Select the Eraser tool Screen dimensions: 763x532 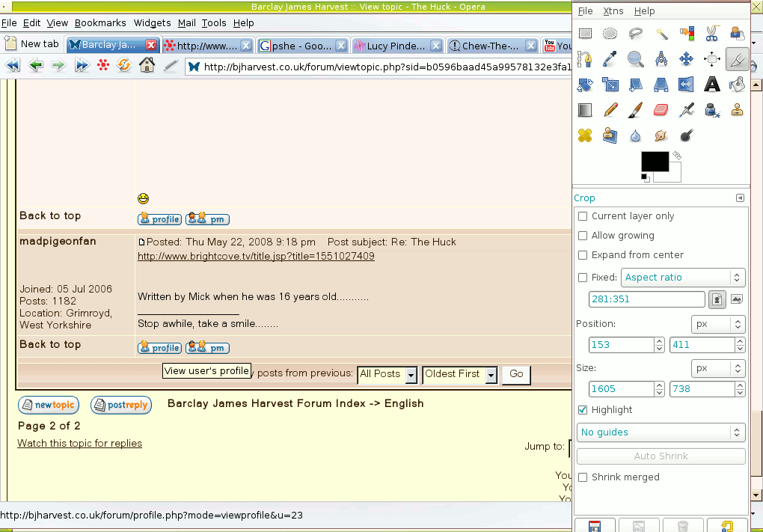click(661, 110)
